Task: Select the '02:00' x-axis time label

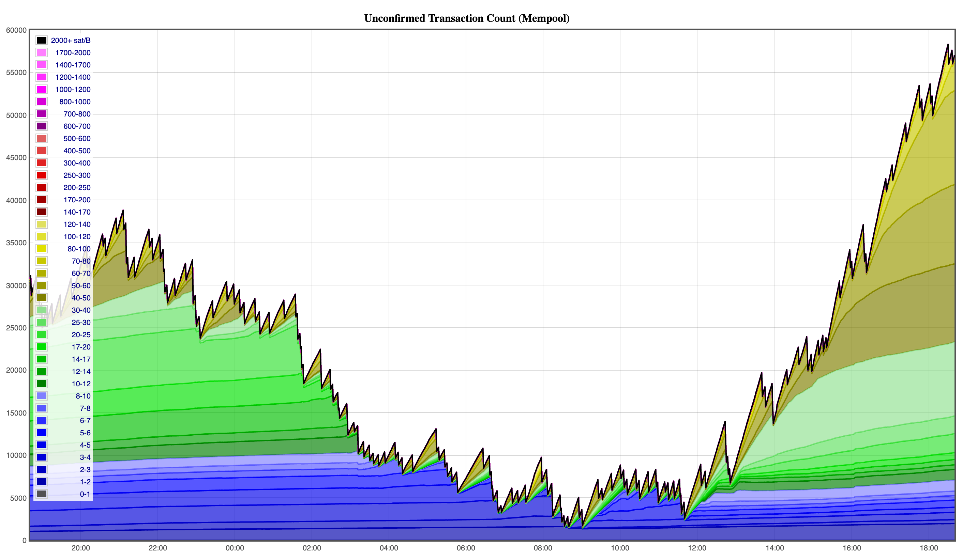Action: 312,548
